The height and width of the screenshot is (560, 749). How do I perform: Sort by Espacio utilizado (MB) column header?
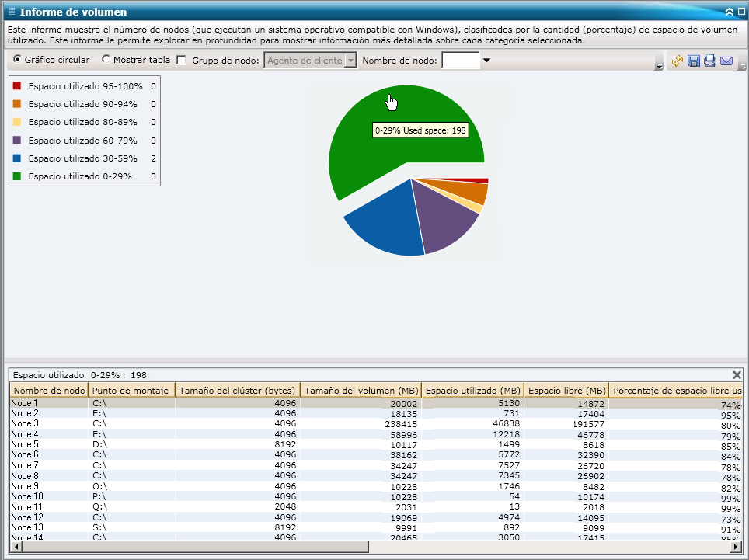coord(472,390)
